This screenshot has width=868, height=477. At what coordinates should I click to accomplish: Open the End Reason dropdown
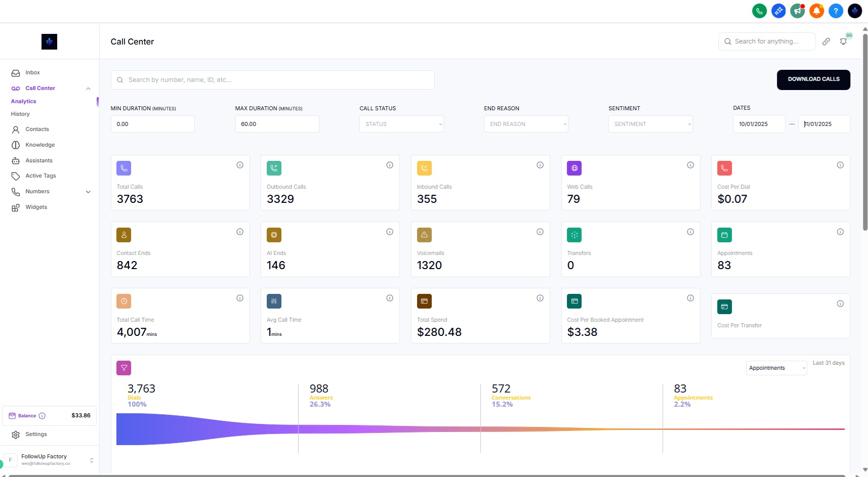click(x=526, y=124)
